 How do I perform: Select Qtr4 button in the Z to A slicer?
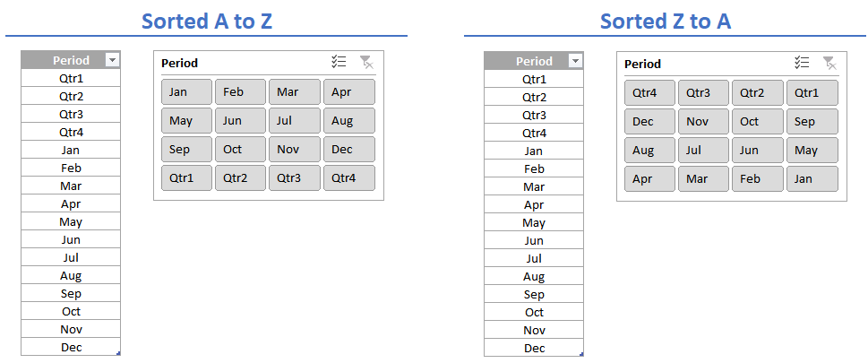tap(650, 92)
